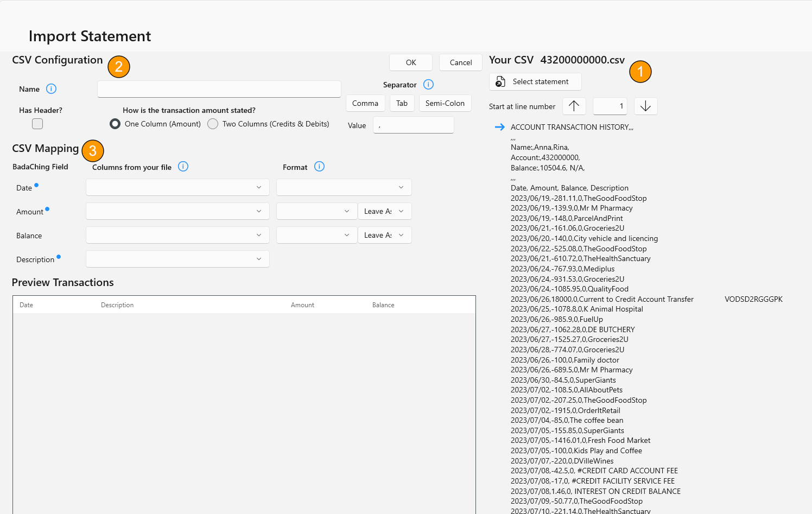The image size is (812, 514).
Task: Click the Cancel button
Action: point(460,62)
